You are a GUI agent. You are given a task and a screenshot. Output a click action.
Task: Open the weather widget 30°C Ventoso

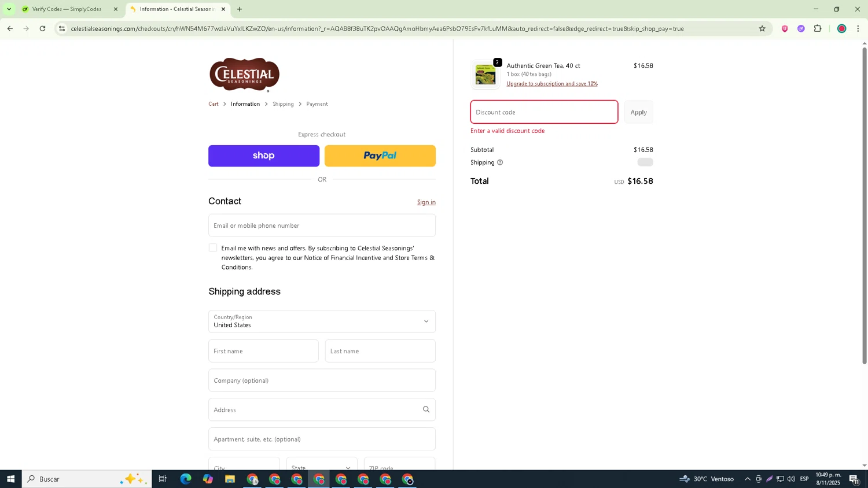click(x=707, y=479)
